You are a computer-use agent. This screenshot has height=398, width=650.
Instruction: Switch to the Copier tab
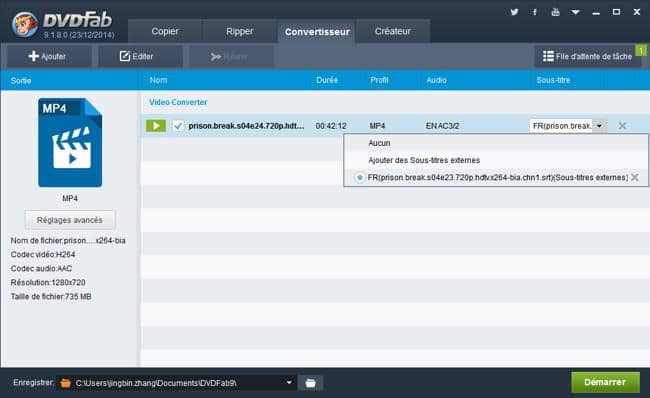(x=165, y=32)
